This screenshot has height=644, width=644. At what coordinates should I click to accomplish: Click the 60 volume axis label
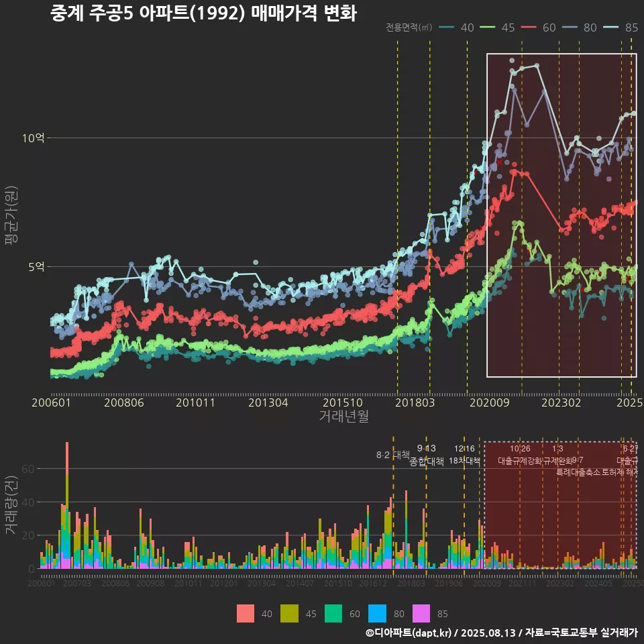click(x=28, y=469)
